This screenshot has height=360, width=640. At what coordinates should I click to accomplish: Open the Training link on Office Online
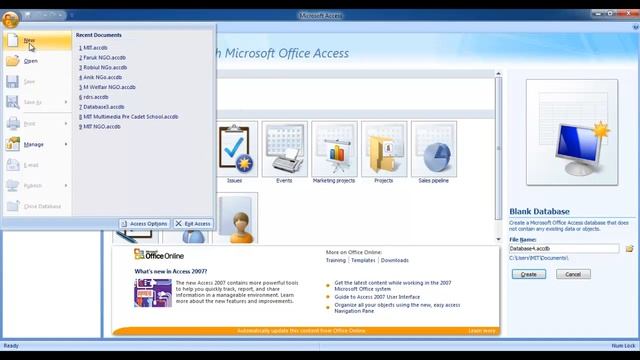coord(336,260)
